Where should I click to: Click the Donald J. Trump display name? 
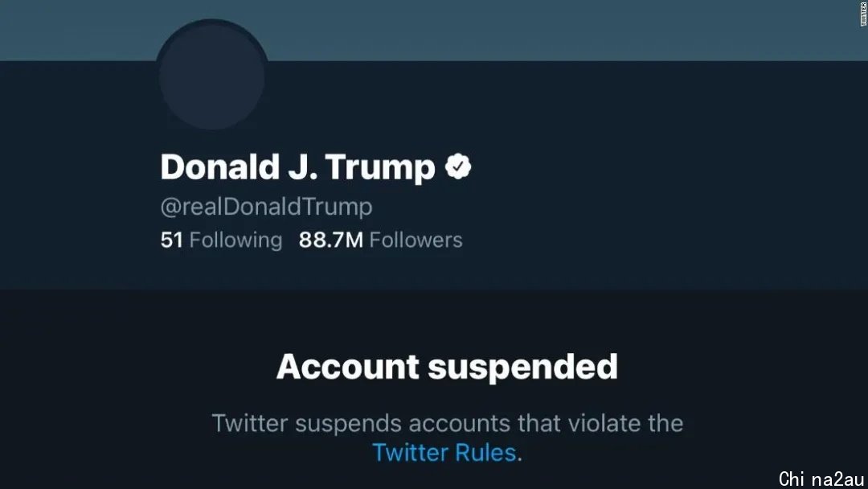coord(298,166)
